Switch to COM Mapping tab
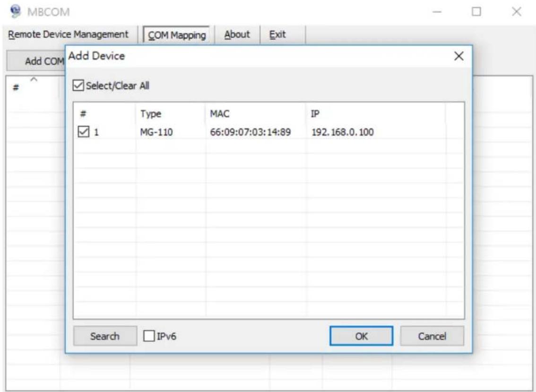 click(176, 35)
